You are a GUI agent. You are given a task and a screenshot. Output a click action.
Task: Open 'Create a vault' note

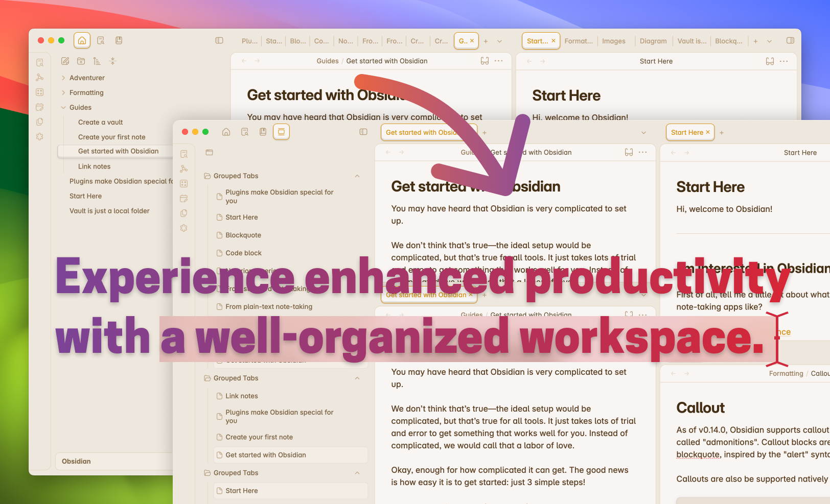(100, 122)
